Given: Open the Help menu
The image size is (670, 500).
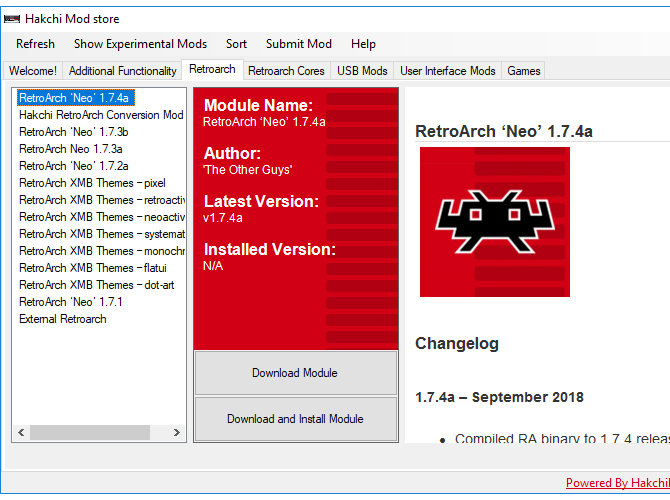Looking at the screenshot, I should (x=363, y=44).
